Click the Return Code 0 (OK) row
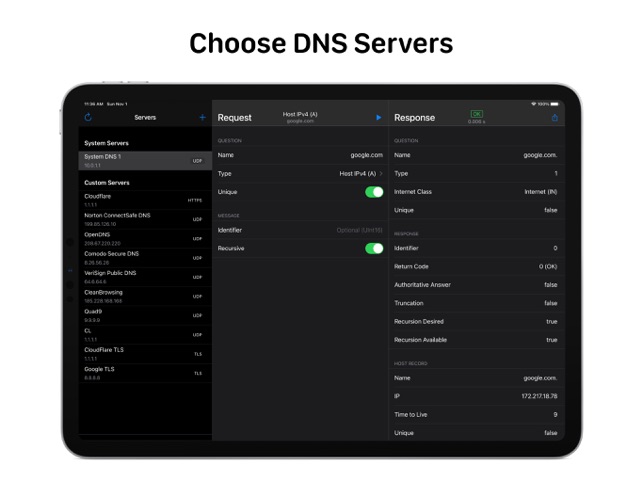 tap(476, 267)
